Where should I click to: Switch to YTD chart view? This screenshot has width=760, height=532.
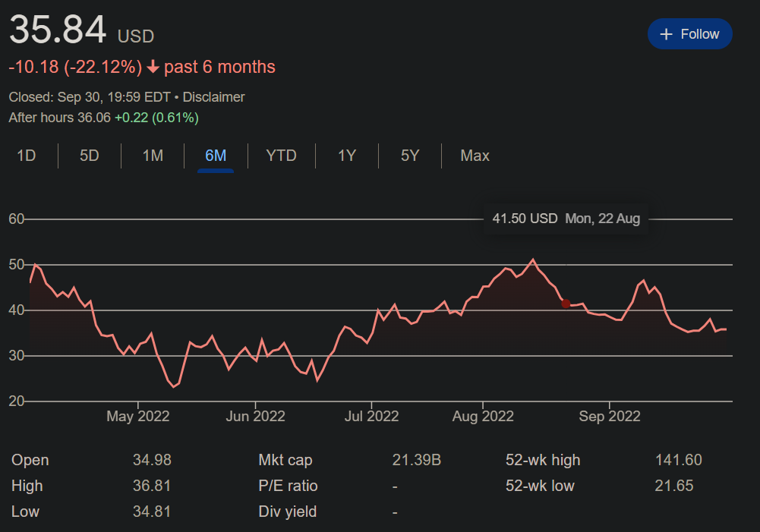click(x=281, y=156)
